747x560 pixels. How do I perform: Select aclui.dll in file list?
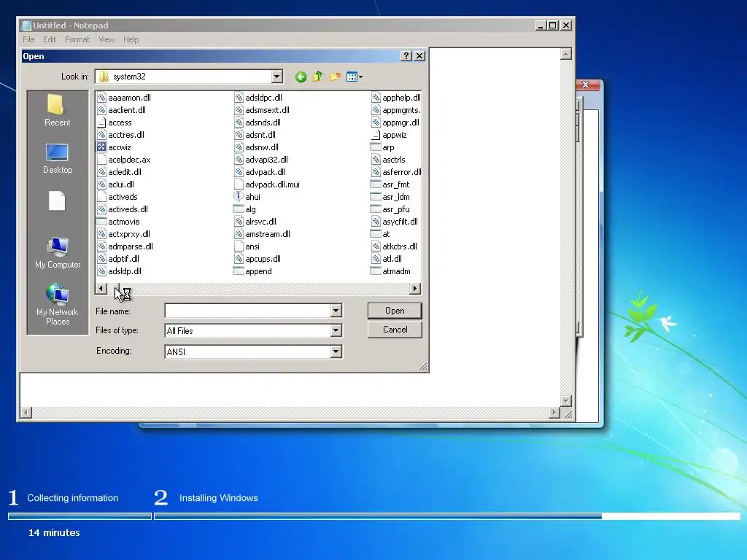point(116,184)
